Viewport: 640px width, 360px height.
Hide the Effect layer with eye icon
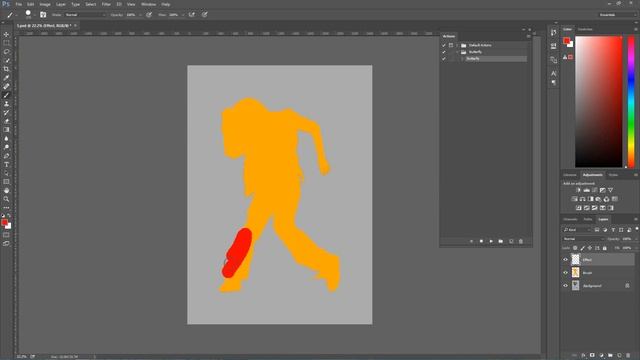click(x=565, y=260)
